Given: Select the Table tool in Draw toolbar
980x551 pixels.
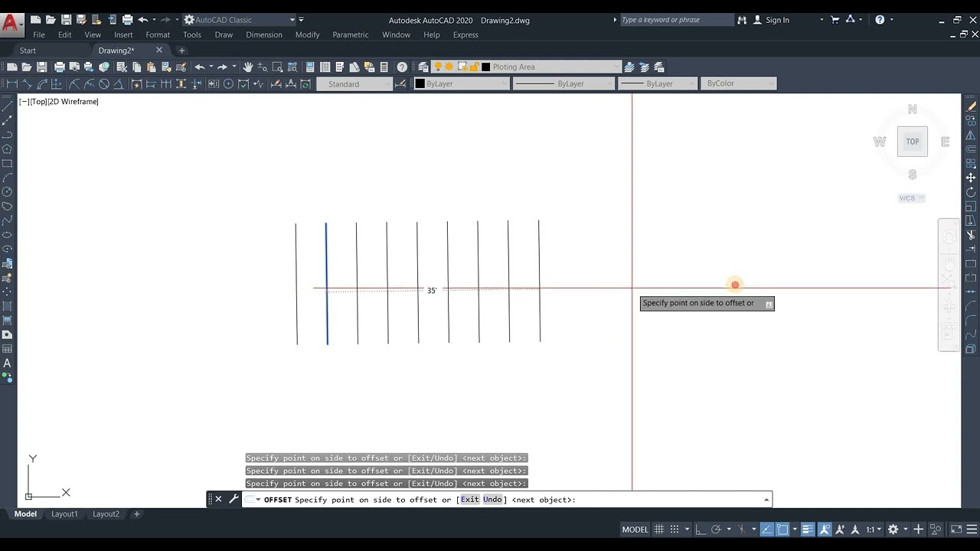Looking at the screenshot, I should click(x=7, y=349).
